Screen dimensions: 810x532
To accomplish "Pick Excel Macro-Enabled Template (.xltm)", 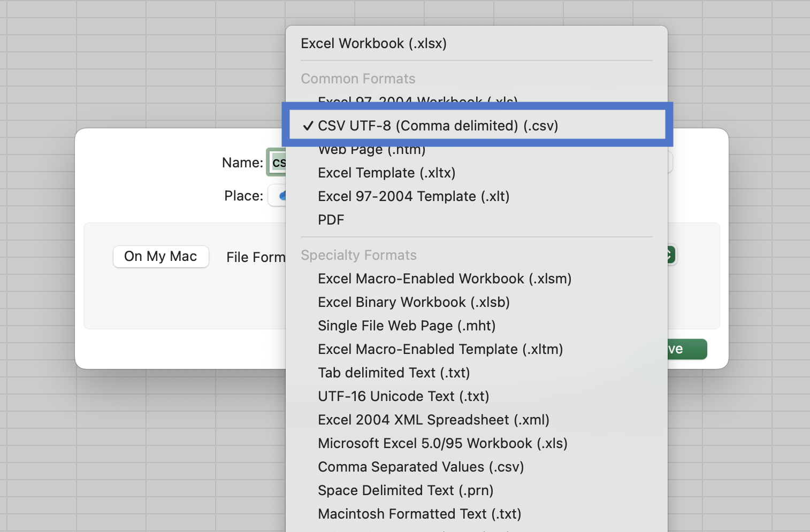I will click(x=440, y=349).
